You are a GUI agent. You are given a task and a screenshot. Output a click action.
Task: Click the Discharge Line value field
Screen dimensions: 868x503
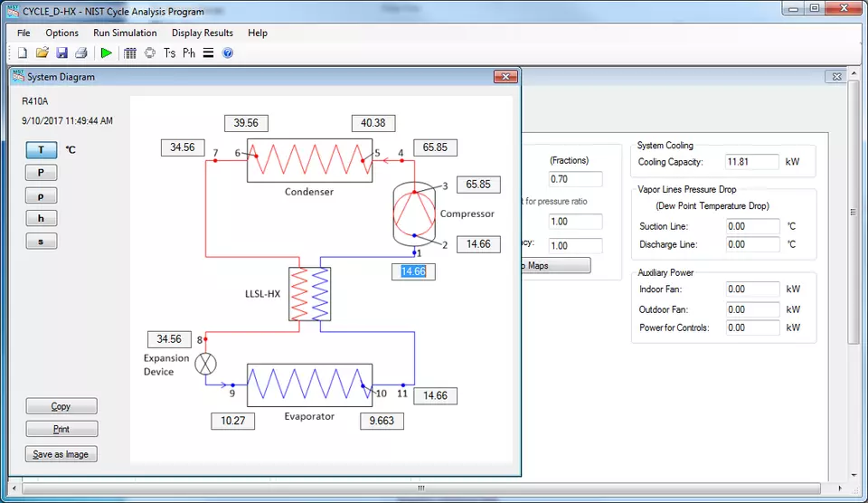click(x=753, y=244)
